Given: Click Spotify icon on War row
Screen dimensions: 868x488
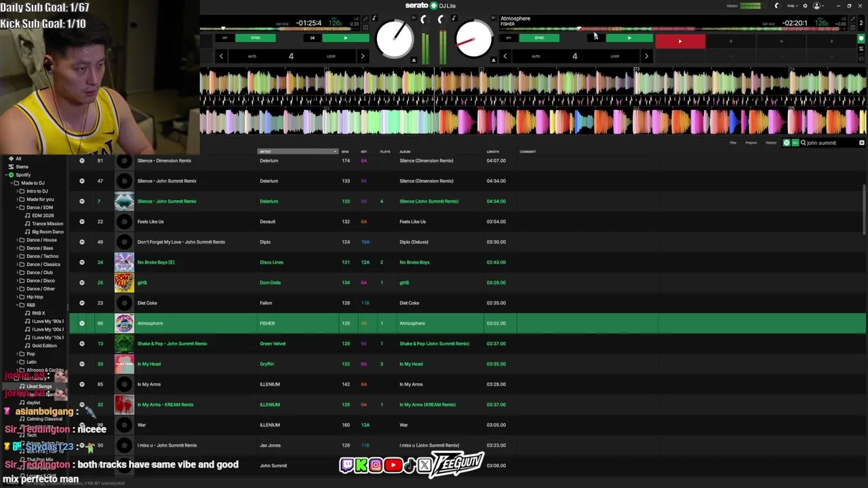Looking at the screenshot, I should click(82, 425).
